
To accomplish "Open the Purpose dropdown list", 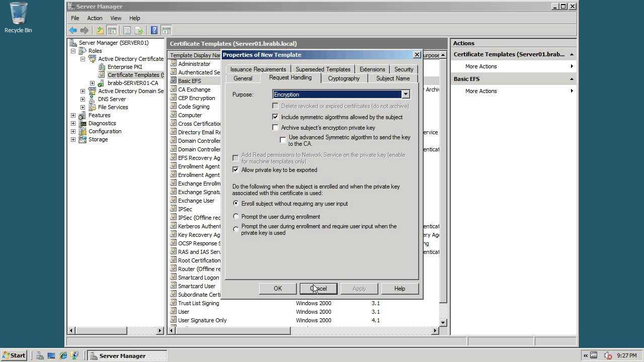I will point(405,95).
